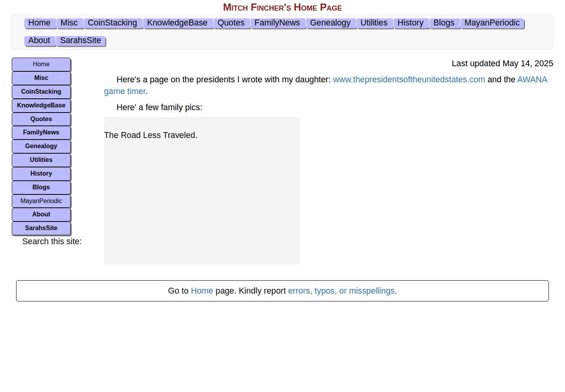565x392 pixels.
Task: Visit Blogs in the top navigation bar
Action: [x=444, y=23]
